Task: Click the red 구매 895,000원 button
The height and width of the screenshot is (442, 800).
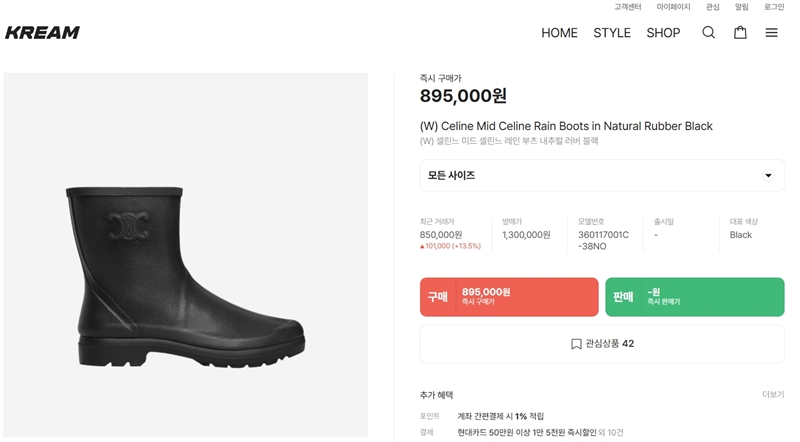Action: (509, 297)
